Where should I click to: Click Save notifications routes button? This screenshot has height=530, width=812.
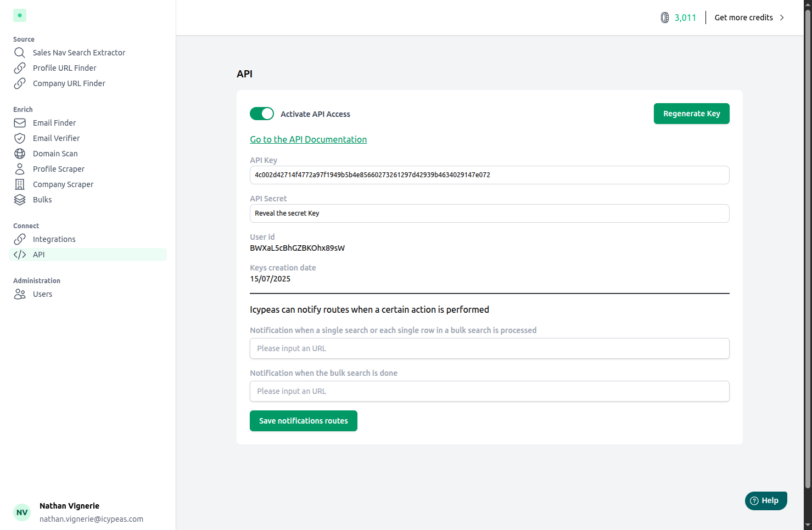(304, 421)
